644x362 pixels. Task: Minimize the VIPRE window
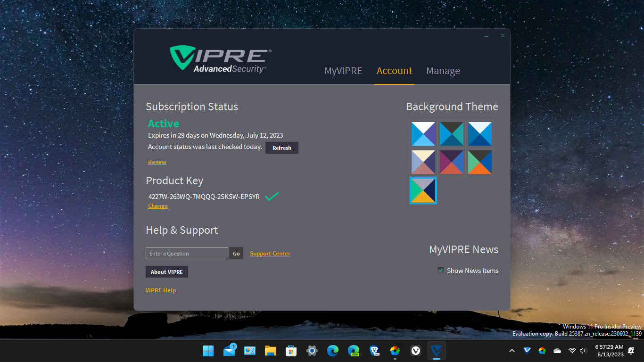click(x=486, y=36)
